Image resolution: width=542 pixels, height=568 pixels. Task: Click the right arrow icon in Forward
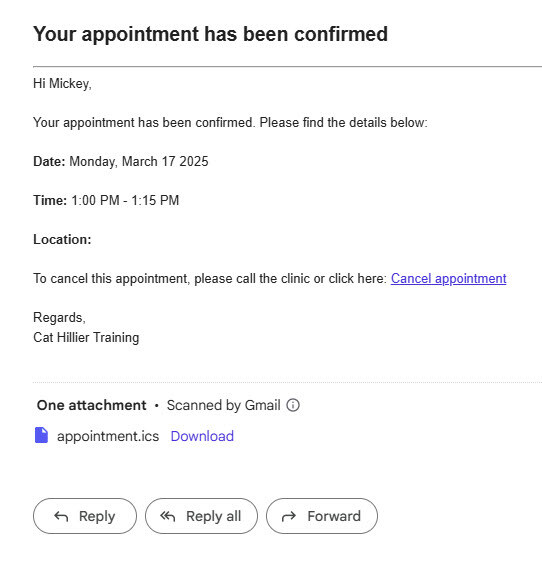(x=289, y=516)
